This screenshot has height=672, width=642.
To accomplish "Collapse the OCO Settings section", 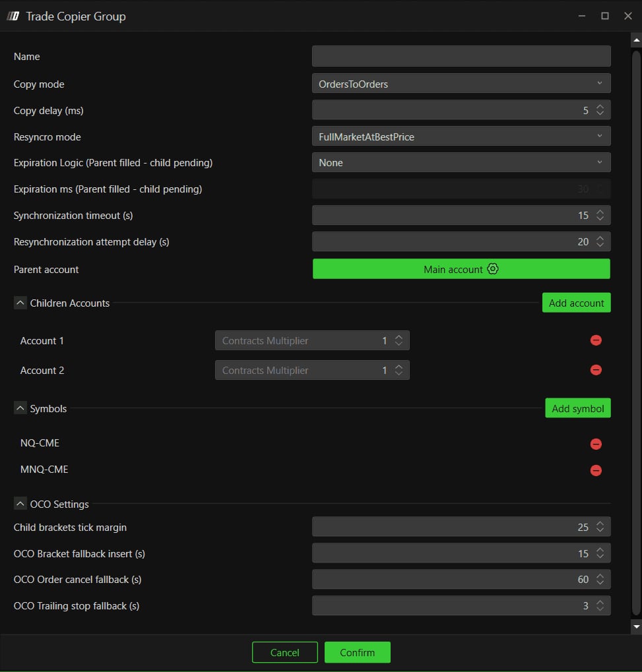I will [20, 504].
